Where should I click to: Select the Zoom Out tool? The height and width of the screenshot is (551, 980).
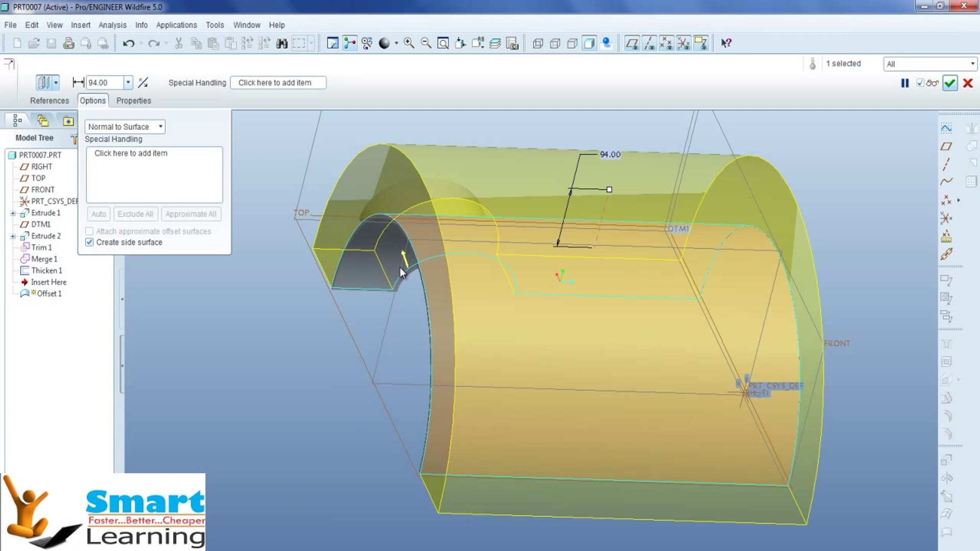[425, 43]
